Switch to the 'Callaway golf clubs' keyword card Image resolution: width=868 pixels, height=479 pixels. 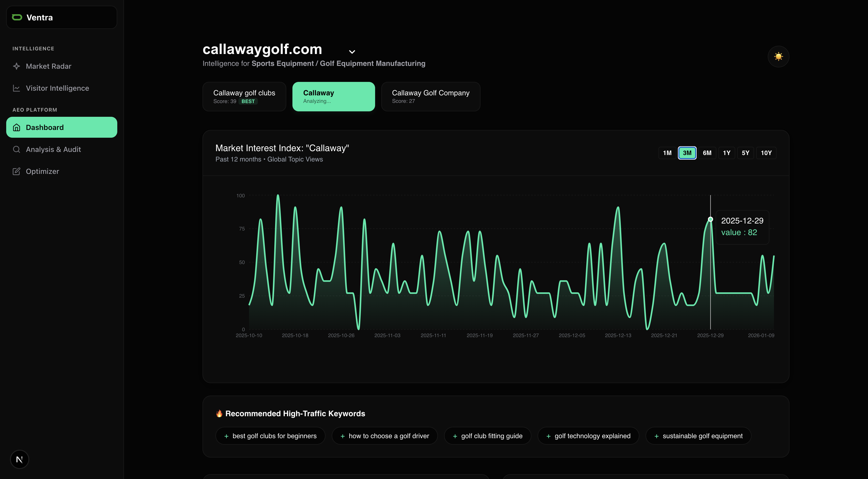(x=244, y=96)
